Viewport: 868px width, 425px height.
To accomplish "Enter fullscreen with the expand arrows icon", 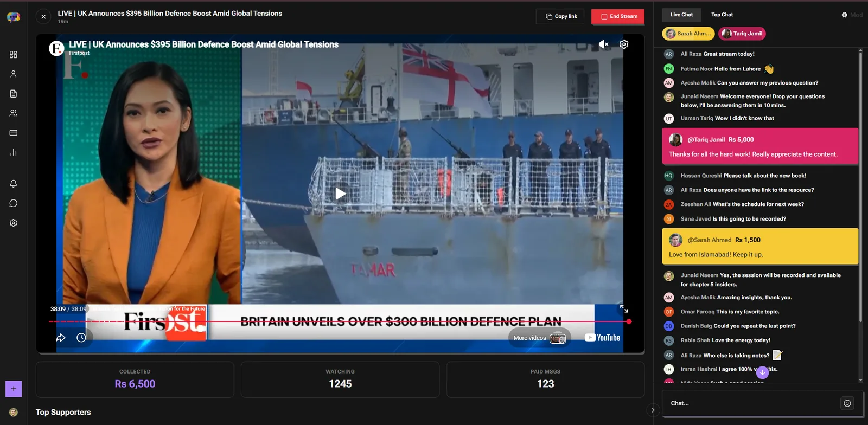I will 624,309.
